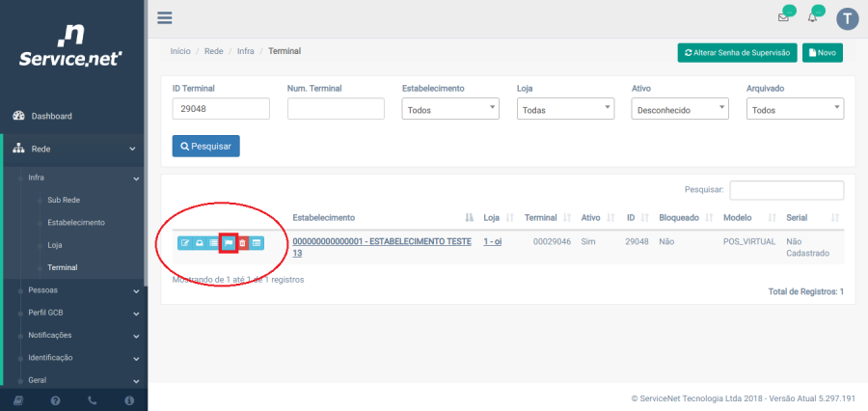Screen dimensions: 868x411
Task: Click the pencil edit icon in the row
Action: click(185, 243)
